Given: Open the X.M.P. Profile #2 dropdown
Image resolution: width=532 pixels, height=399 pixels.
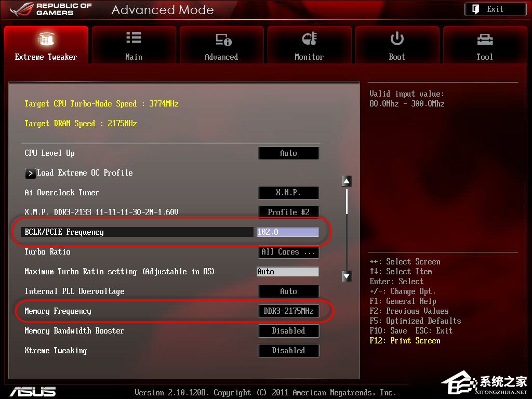Looking at the screenshot, I should coord(289,212).
